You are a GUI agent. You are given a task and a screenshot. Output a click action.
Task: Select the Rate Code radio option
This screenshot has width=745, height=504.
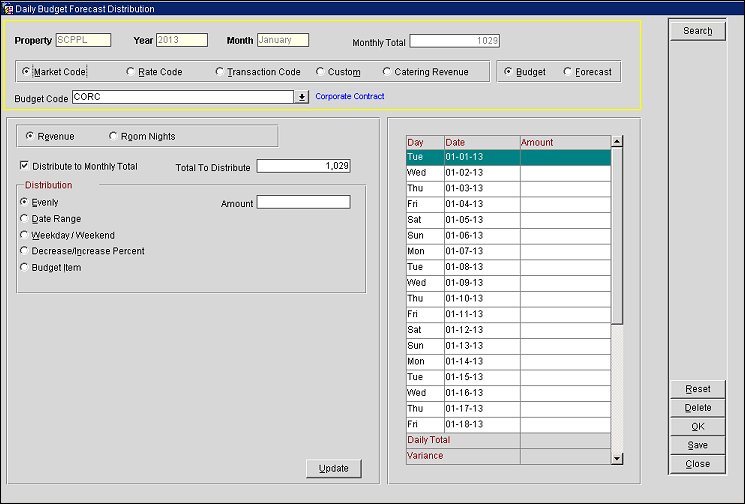pos(131,72)
